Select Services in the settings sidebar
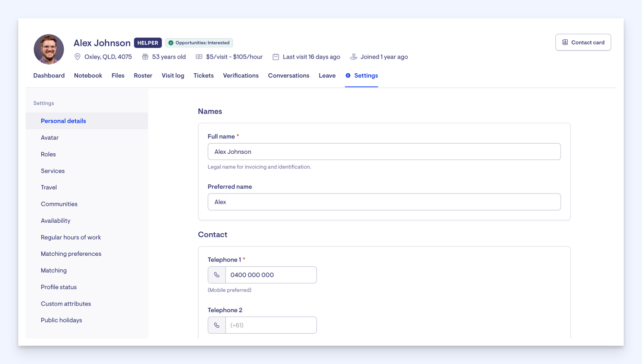 (x=87, y=171)
